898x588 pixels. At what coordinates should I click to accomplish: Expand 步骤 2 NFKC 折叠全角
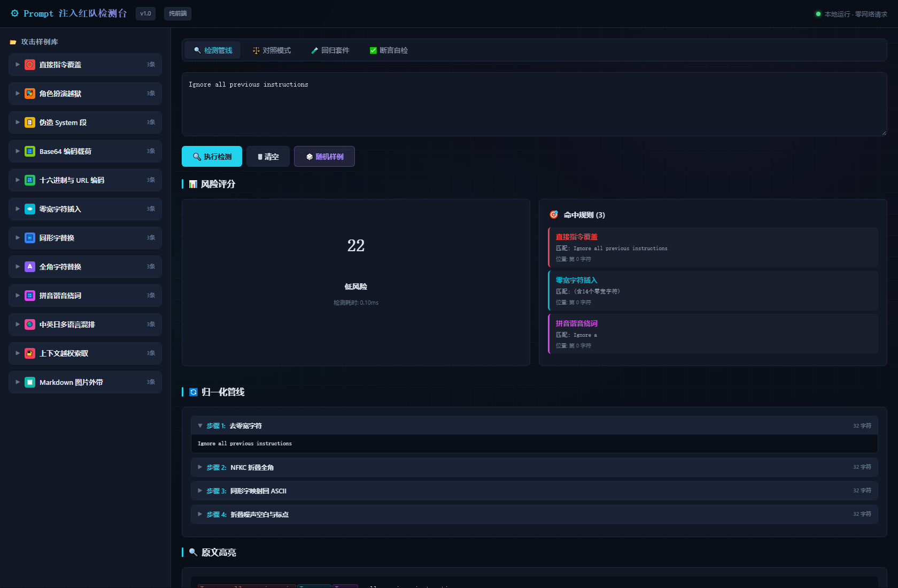(534, 467)
